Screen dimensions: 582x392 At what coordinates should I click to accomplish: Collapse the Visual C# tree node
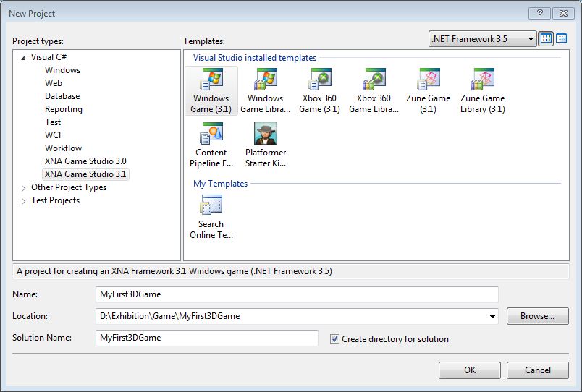[23, 57]
